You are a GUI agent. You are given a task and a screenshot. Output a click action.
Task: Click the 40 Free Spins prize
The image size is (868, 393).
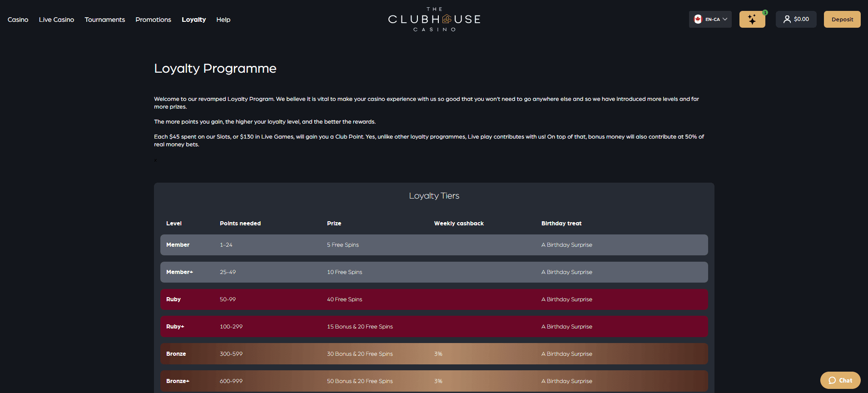[345, 299]
